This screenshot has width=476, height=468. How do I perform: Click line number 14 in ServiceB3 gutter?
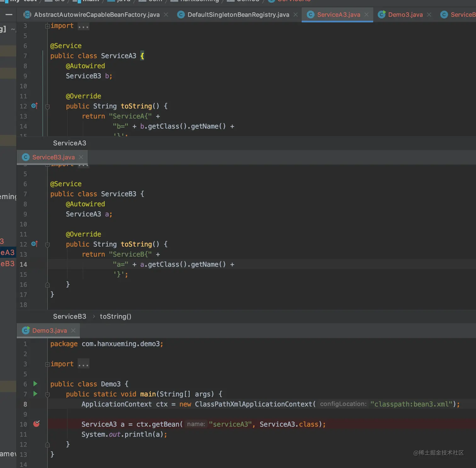tap(24, 264)
